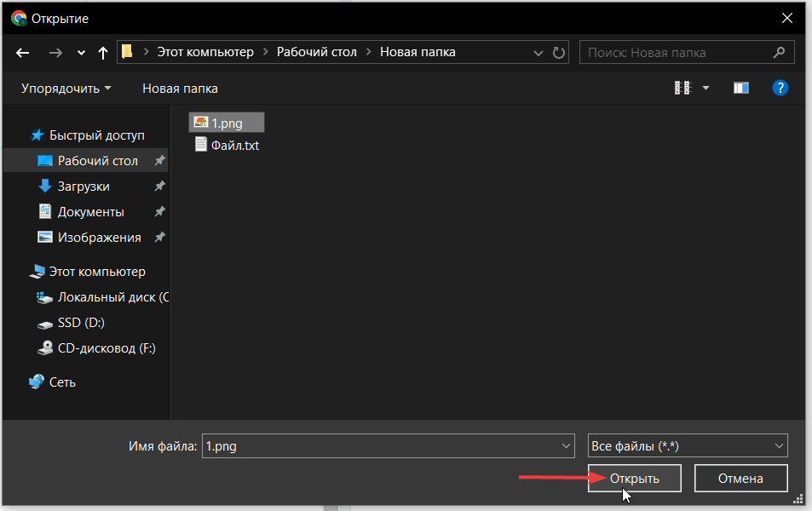Open 'Загрузки' in the sidebar

pos(84,187)
